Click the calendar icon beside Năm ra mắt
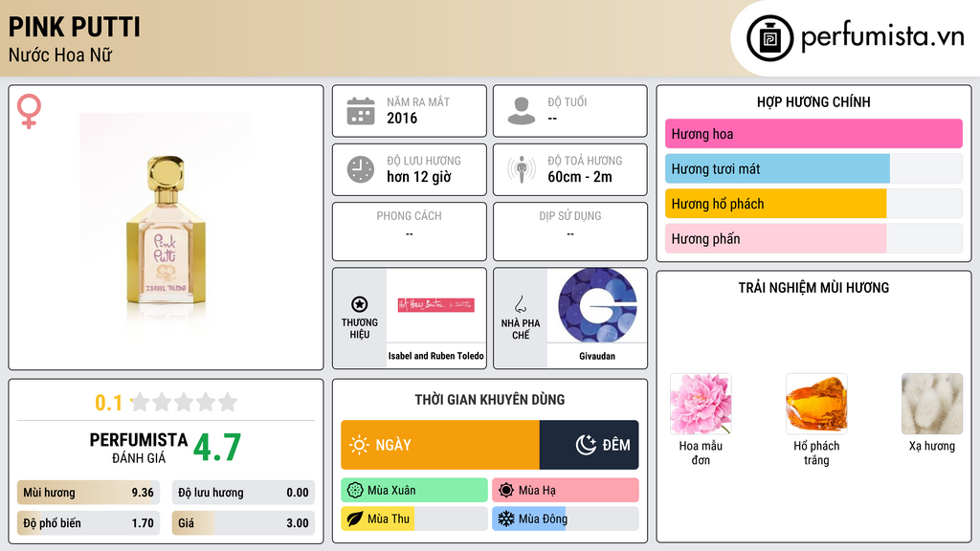The image size is (980, 551). (x=361, y=111)
